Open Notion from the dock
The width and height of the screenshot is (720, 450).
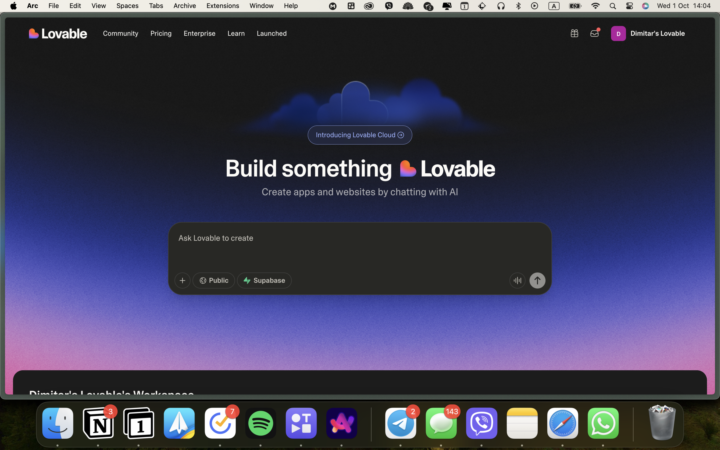[x=99, y=423]
